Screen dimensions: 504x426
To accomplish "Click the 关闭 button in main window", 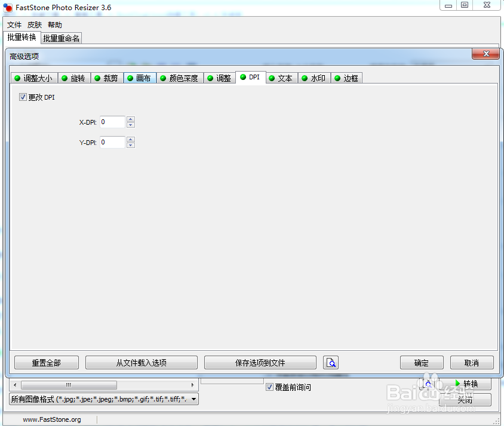I will (x=465, y=400).
